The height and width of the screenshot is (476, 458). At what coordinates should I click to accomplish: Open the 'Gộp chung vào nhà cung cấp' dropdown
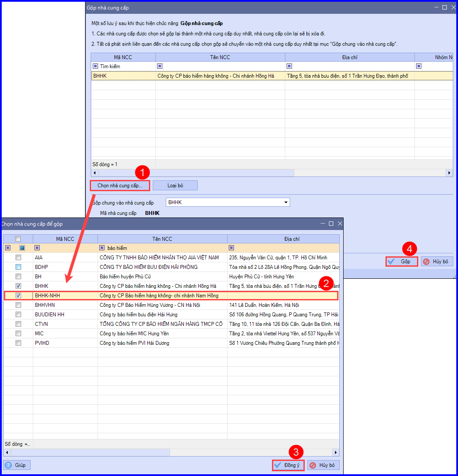pyautogui.click(x=286, y=202)
